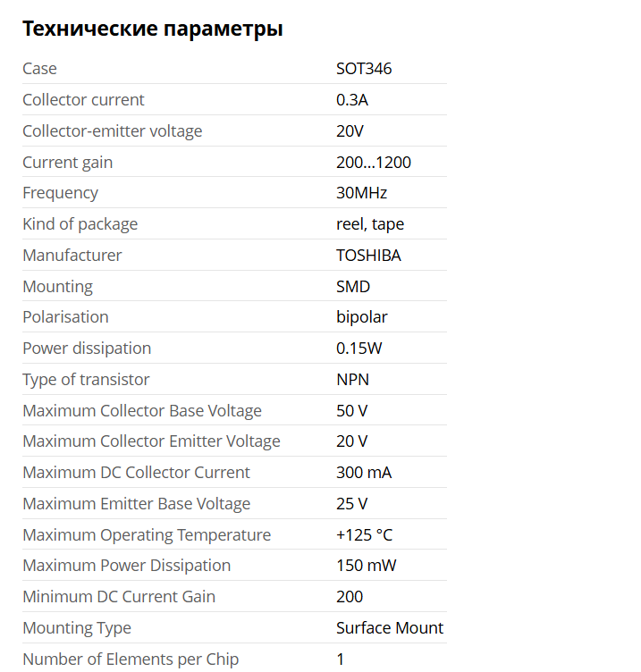Viewport: 641px width, 672px height.
Task: Click the Collector-emitter voltage 20V value
Action: pyautogui.click(x=350, y=131)
